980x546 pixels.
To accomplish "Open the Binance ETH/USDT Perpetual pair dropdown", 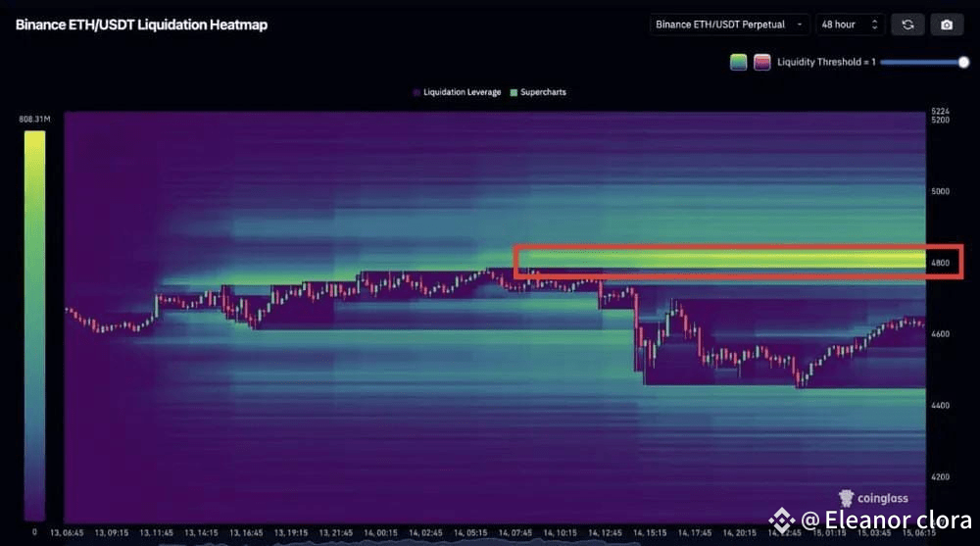I will pyautogui.click(x=729, y=25).
